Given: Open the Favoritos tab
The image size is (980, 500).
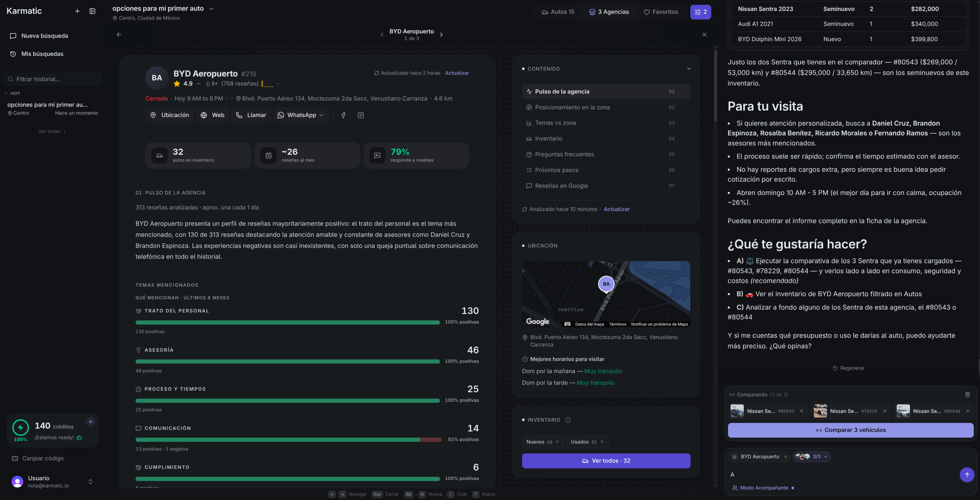Looking at the screenshot, I should click(661, 12).
